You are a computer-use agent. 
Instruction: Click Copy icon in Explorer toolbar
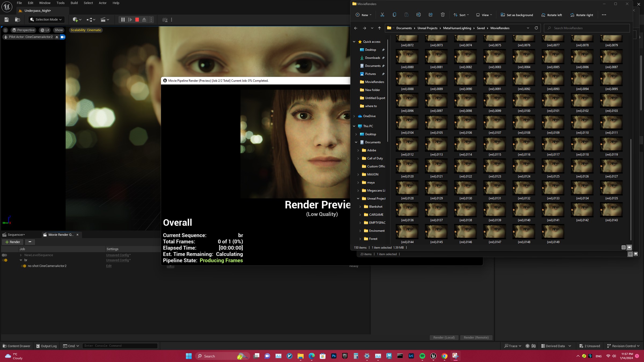(x=394, y=15)
